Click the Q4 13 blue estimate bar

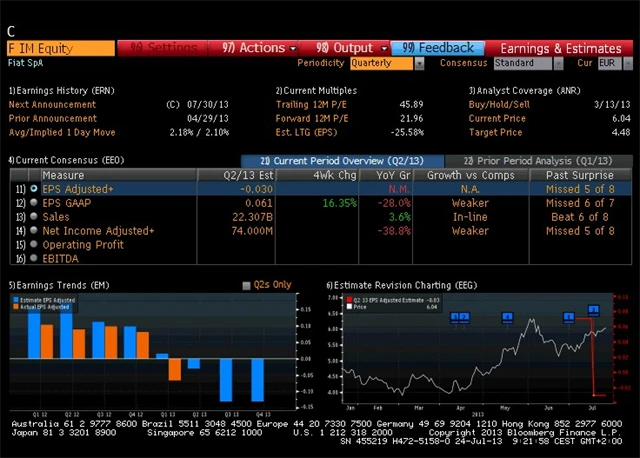[x=258, y=380]
